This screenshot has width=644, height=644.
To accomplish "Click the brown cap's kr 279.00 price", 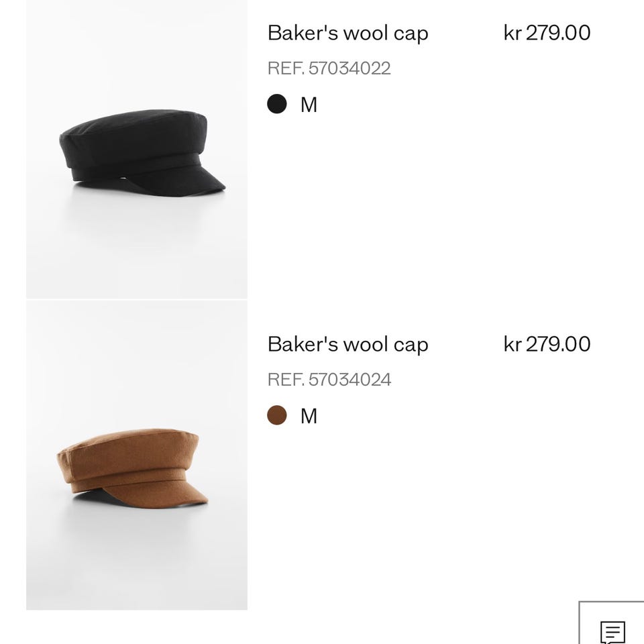I will pyautogui.click(x=547, y=344).
